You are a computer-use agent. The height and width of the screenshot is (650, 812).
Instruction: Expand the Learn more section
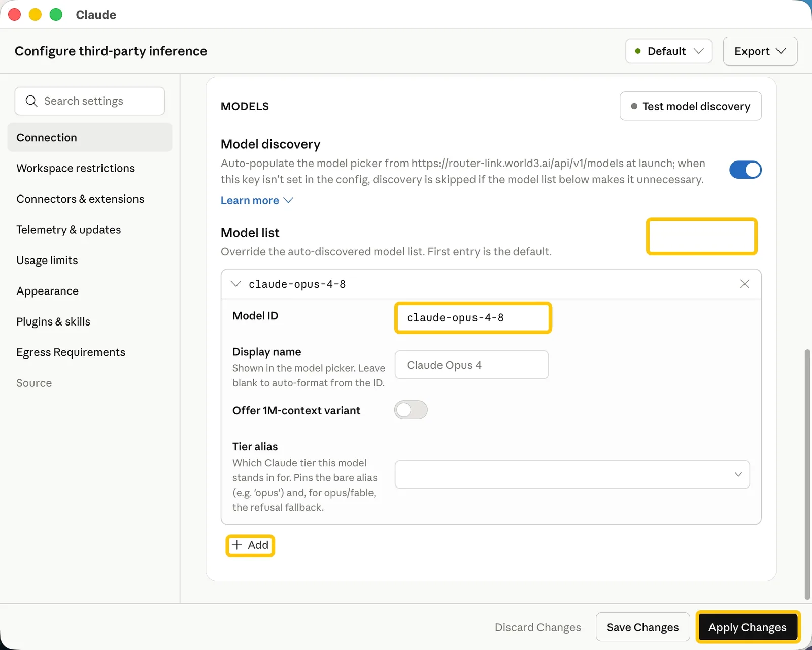point(257,200)
